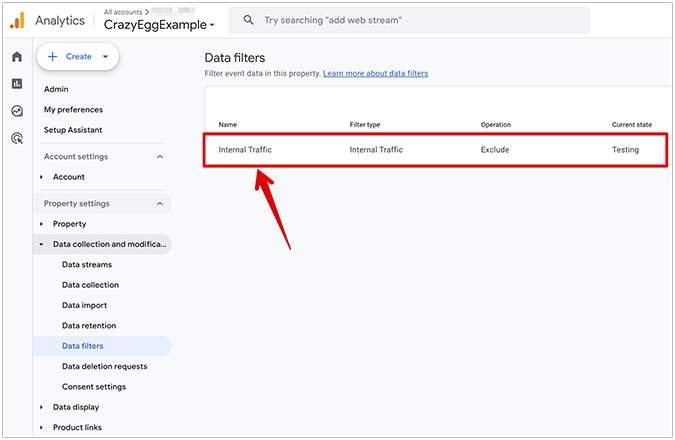675x440 pixels.
Task: Open Setup Assistant in sidebar
Action: tap(73, 130)
